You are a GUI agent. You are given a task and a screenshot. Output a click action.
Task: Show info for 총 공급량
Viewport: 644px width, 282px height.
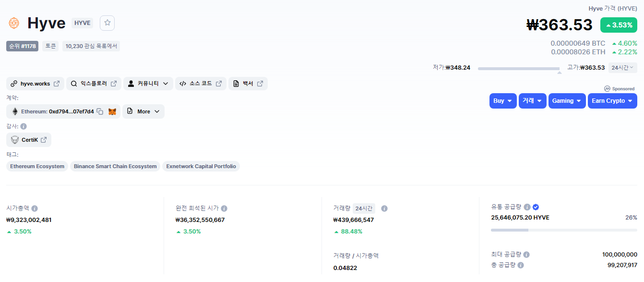521,265
